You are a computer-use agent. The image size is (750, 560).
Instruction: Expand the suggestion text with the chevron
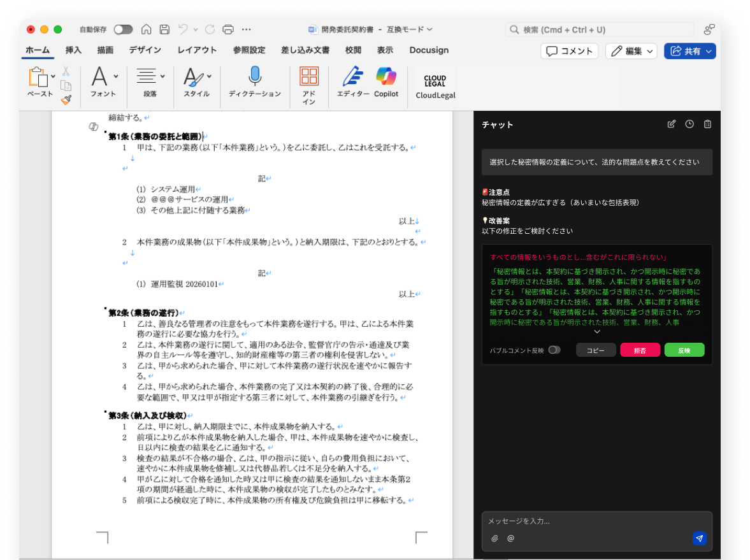point(597,332)
